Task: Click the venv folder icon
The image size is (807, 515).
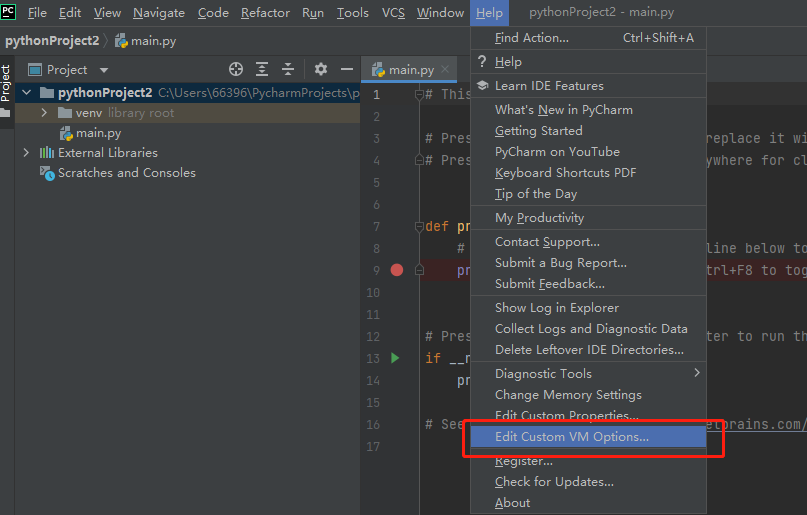Action: (65, 113)
